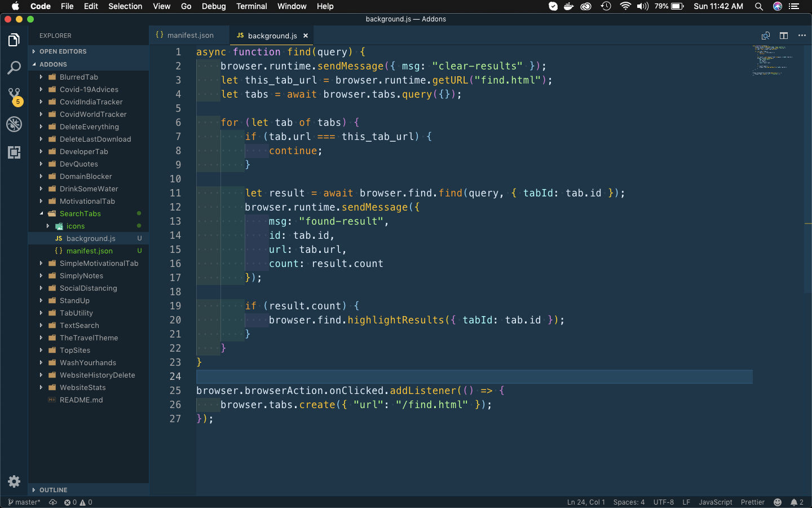Open the Explorer view in activity bar

[14, 40]
